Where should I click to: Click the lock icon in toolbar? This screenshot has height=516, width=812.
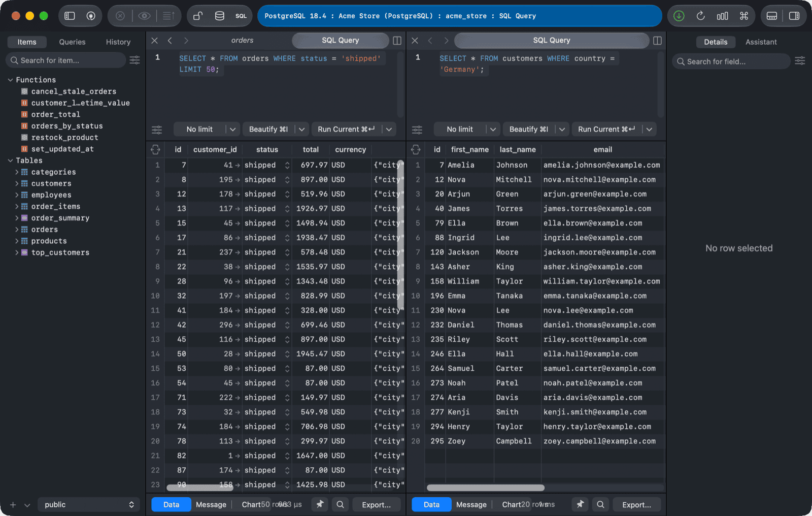pyautogui.click(x=198, y=16)
